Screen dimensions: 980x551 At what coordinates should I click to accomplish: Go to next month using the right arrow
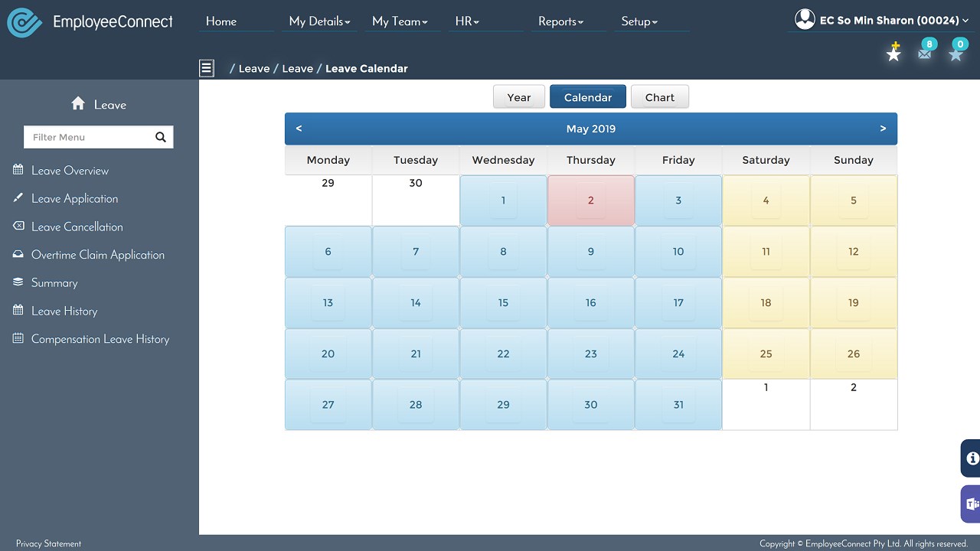[883, 128]
